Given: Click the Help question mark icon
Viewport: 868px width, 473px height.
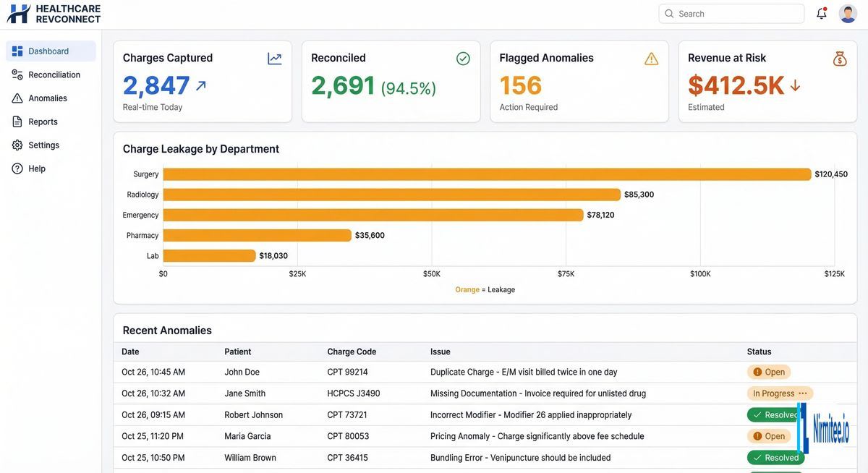Looking at the screenshot, I should click(x=17, y=168).
